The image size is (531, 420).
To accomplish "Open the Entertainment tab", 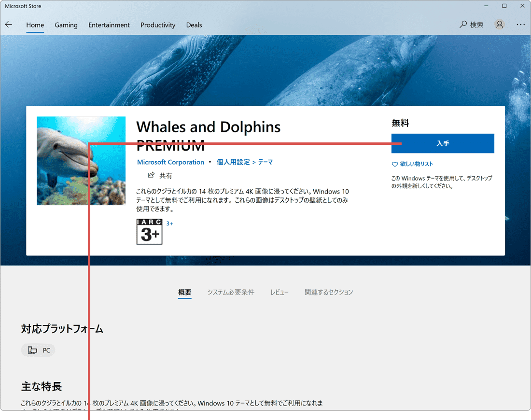I will [109, 25].
